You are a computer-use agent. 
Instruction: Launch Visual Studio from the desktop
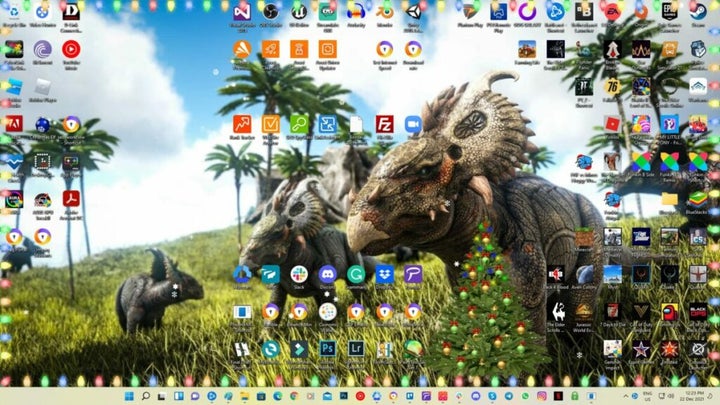[x=242, y=11]
